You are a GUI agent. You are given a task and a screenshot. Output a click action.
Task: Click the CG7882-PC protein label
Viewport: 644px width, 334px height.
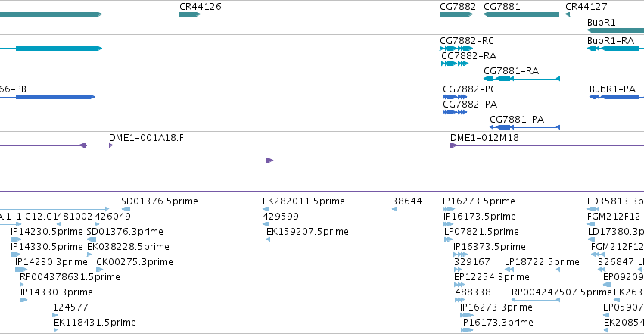pos(469,89)
